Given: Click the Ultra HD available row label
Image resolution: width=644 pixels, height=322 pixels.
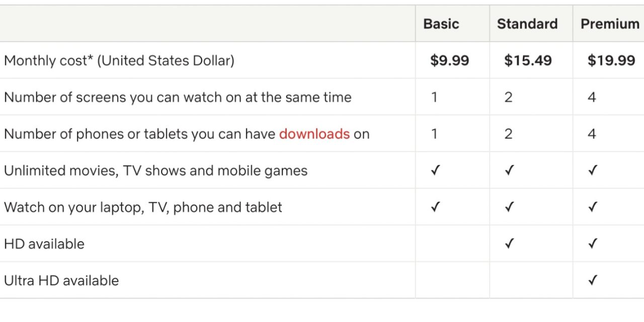Looking at the screenshot, I should click(61, 280).
